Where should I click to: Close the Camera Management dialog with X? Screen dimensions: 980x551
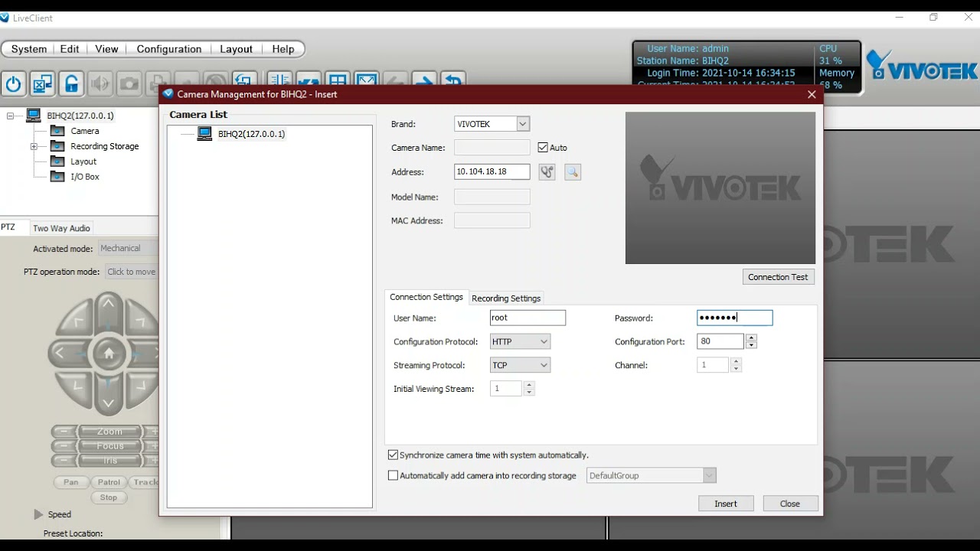[x=812, y=95]
